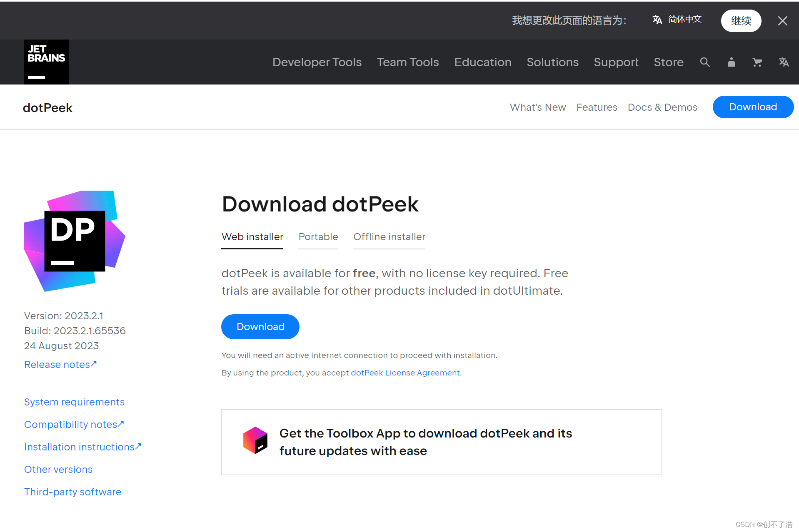Switch to the Offline installer tab
This screenshot has height=532, width=799.
pos(389,237)
